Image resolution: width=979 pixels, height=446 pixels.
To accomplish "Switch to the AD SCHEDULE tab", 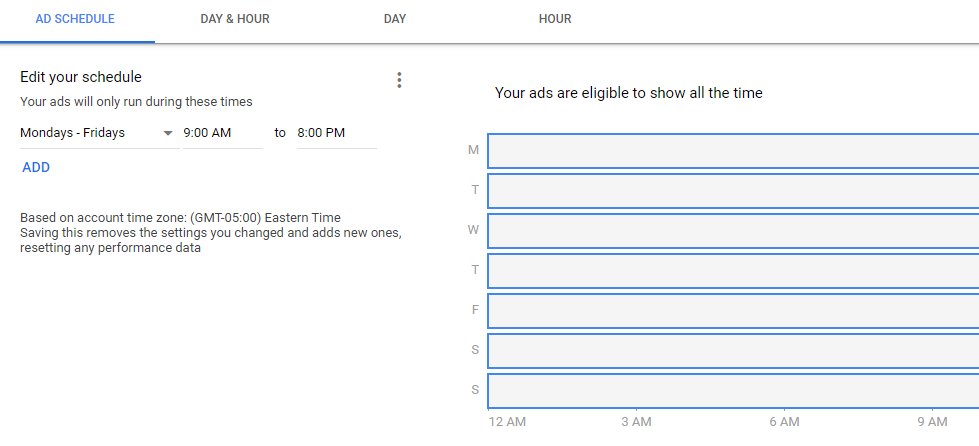I will click(x=75, y=19).
